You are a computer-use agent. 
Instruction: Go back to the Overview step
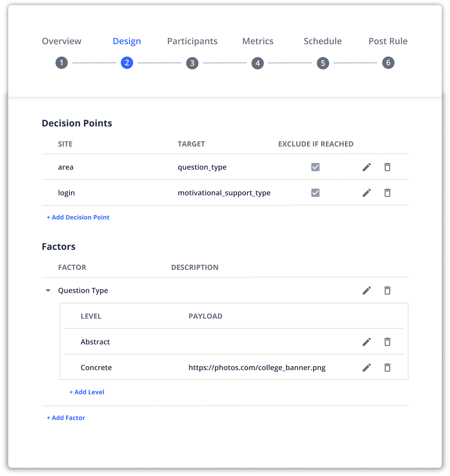62,41
